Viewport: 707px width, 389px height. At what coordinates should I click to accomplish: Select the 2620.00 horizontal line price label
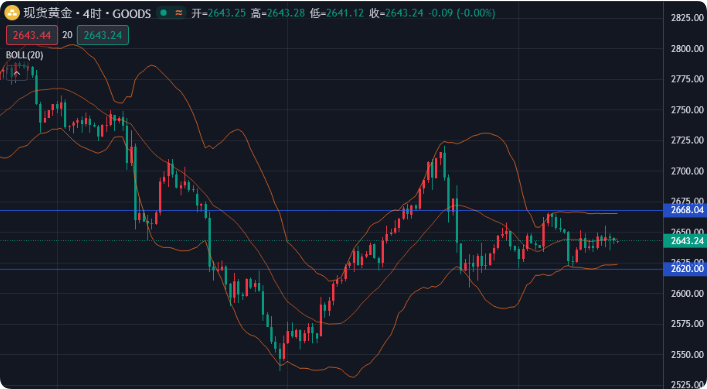[x=685, y=269]
